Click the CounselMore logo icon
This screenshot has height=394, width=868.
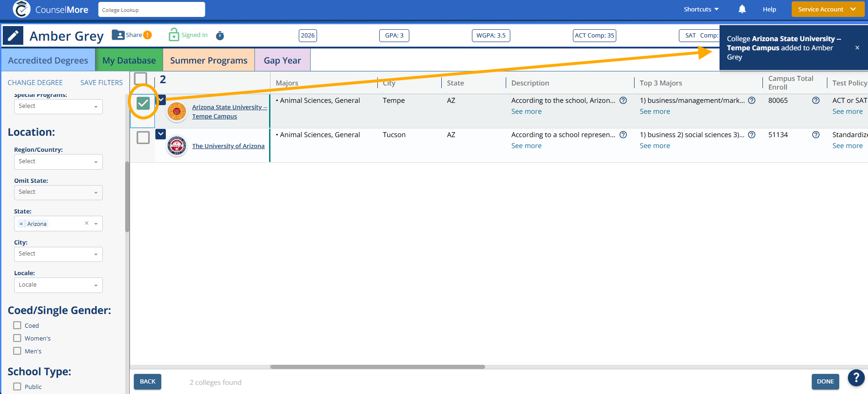coord(21,9)
